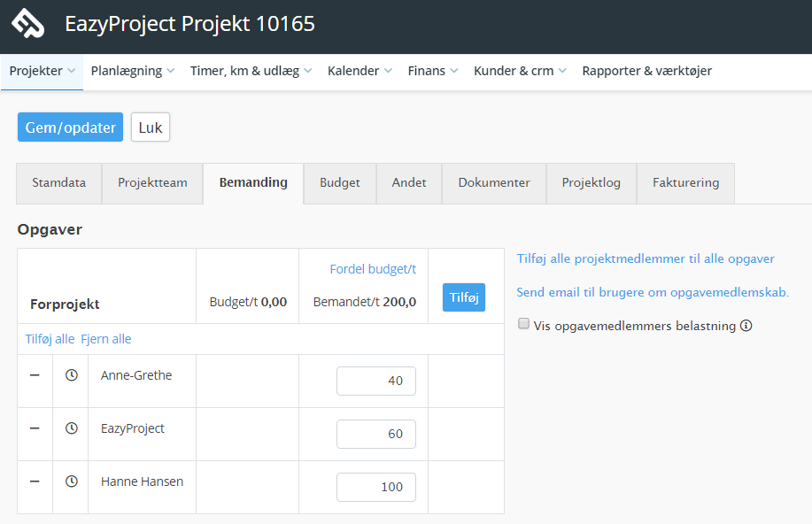
Task: Remove Anne-Grethe using the minus icon
Action: coord(35,375)
